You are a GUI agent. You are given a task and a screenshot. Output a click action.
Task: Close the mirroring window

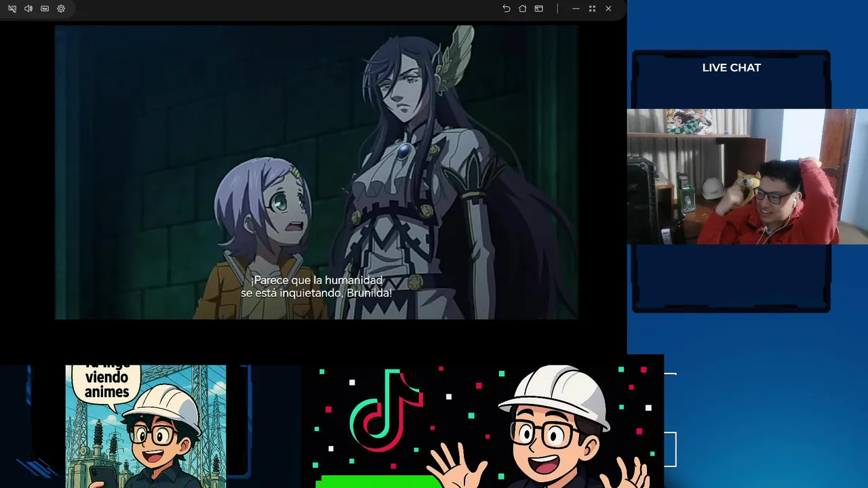pyautogui.click(x=608, y=9)
